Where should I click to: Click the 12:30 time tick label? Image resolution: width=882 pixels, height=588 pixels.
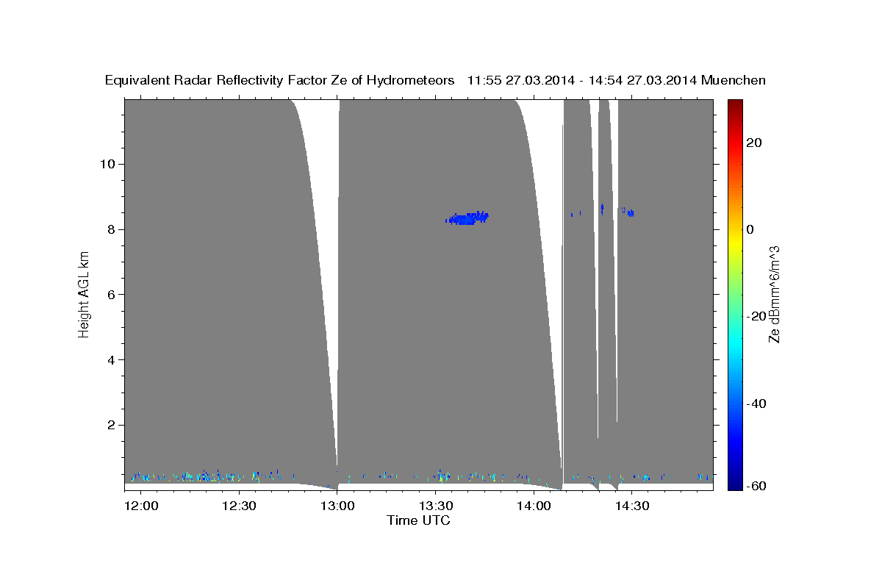239,506
